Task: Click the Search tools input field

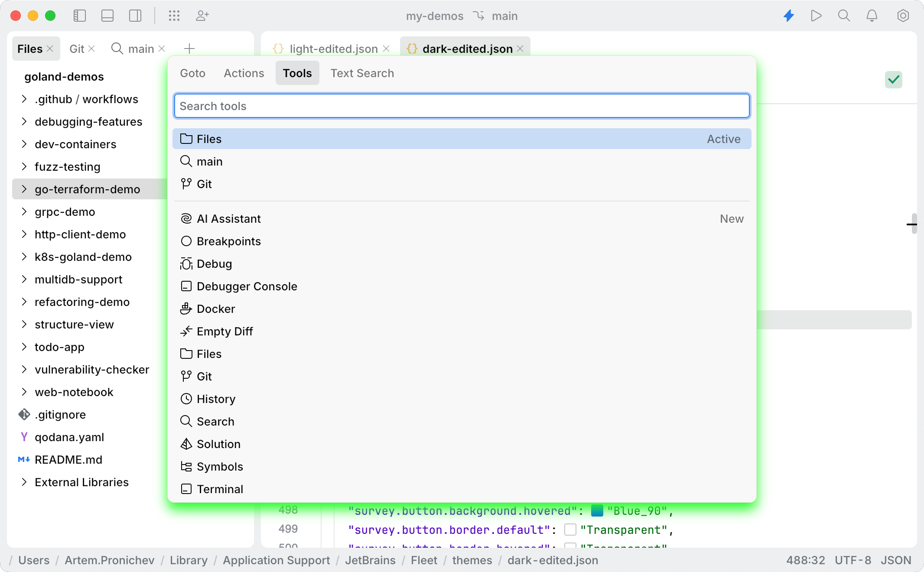Action: coord(462,106)
